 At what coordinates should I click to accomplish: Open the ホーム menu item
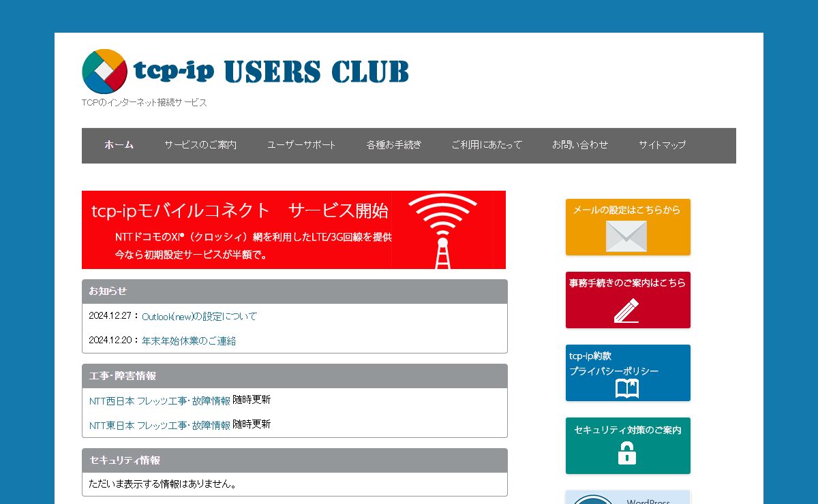119,145
